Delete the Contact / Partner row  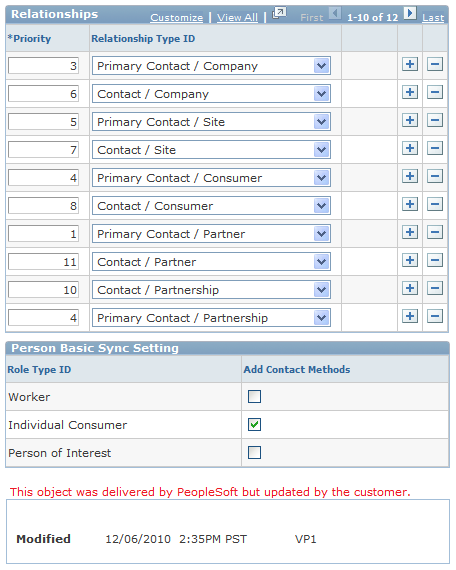[x=435, y=260]
